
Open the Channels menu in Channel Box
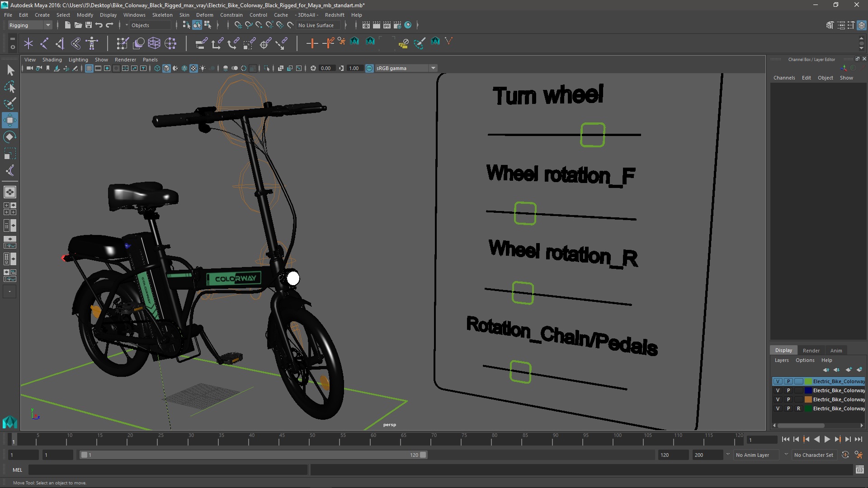(784, 78)
